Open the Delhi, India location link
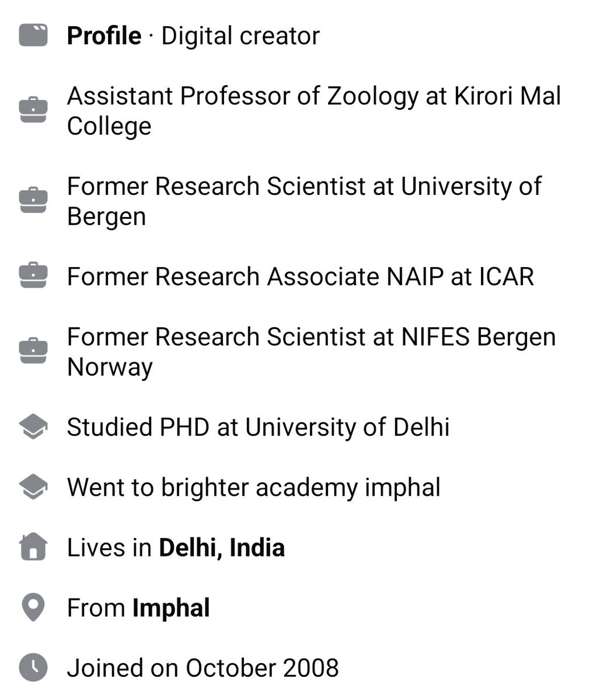Image resolution: width=614 pixels, height=700 pixels. [x=222, y=548]
